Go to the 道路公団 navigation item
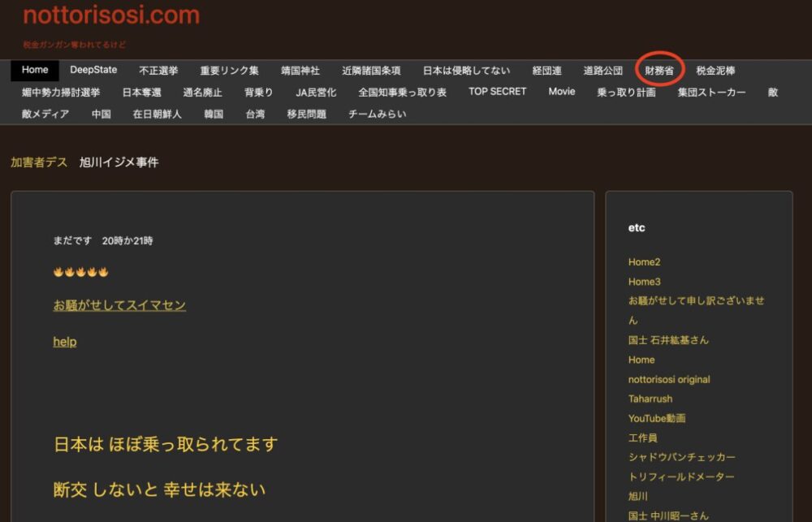 [603, 71]
